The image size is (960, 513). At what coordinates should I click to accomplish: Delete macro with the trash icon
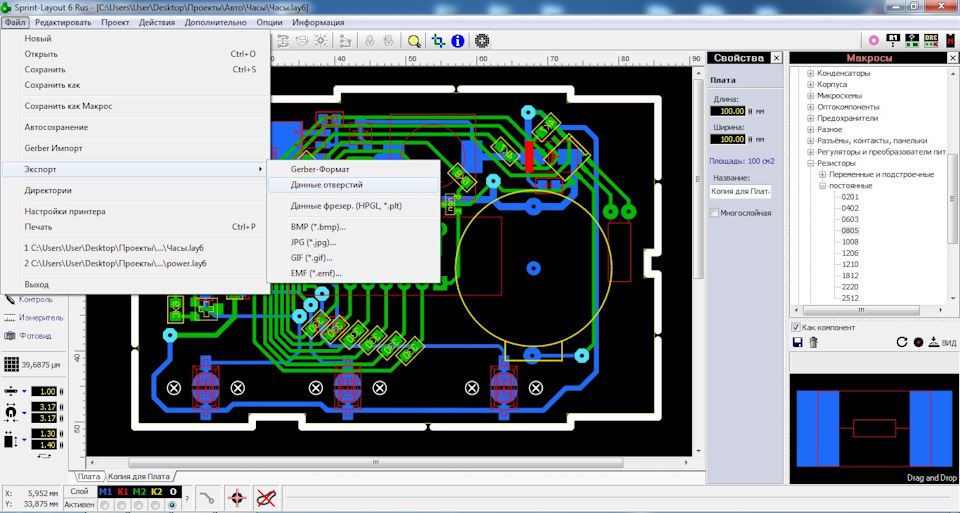tap(814, 342)
